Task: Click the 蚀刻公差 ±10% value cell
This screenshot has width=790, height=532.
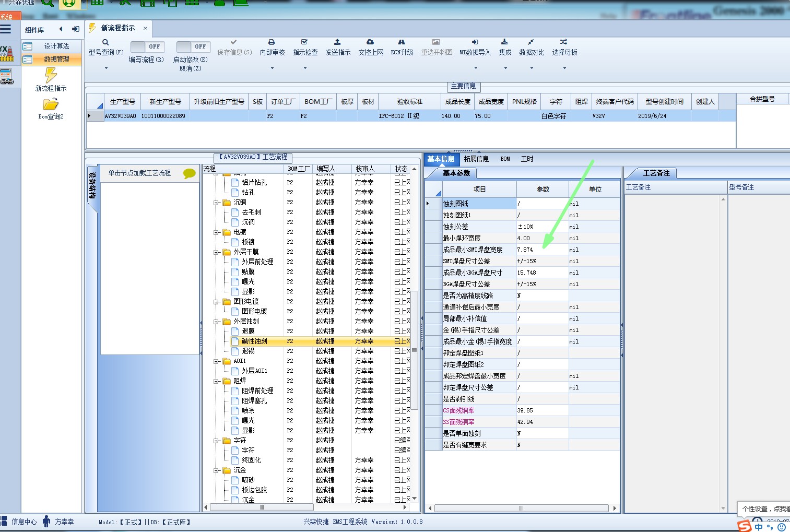Action: pyautogui.click(x=543, y=227)
